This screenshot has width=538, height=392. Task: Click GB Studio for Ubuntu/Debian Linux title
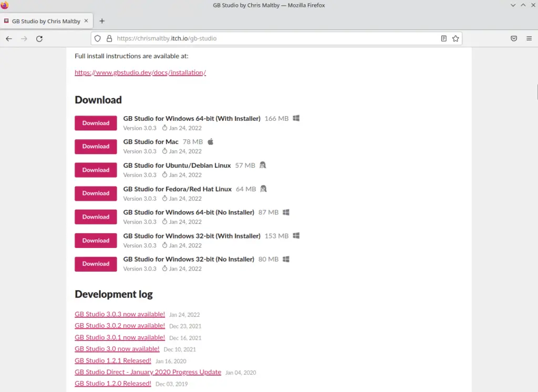(x=177, y=166)
